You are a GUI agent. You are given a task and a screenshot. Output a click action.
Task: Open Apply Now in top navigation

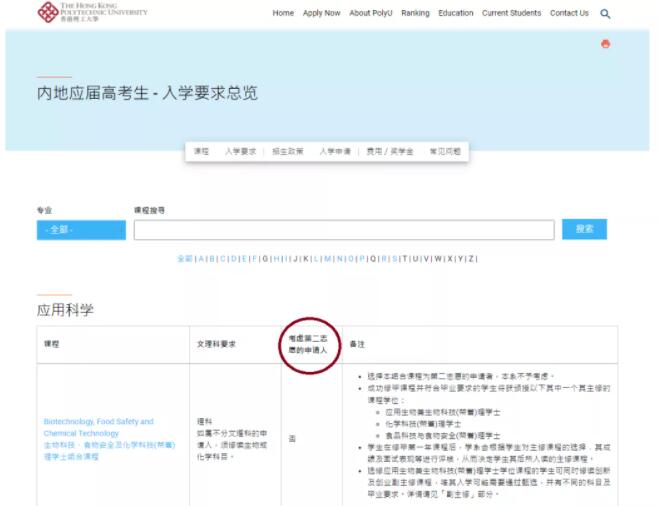[321, 14]
